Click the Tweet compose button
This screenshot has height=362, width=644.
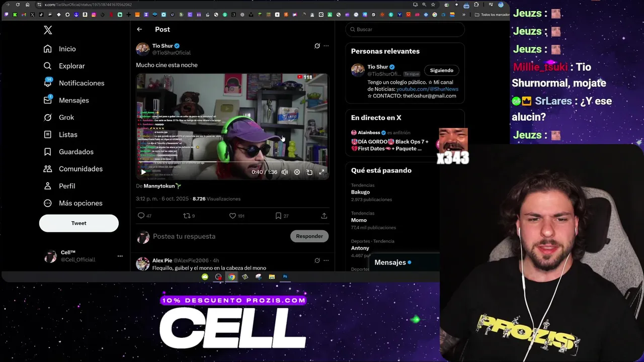(79, 223)
